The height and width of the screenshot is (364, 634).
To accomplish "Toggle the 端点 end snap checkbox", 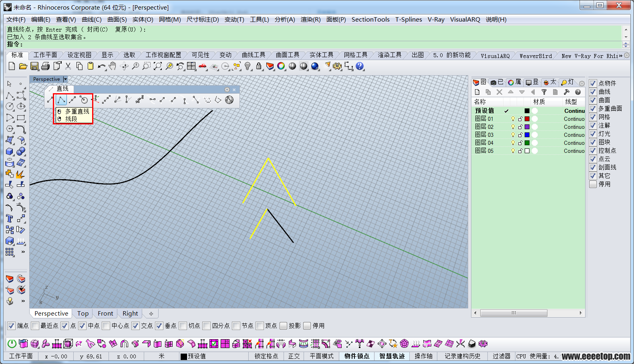I will (11, 326).
